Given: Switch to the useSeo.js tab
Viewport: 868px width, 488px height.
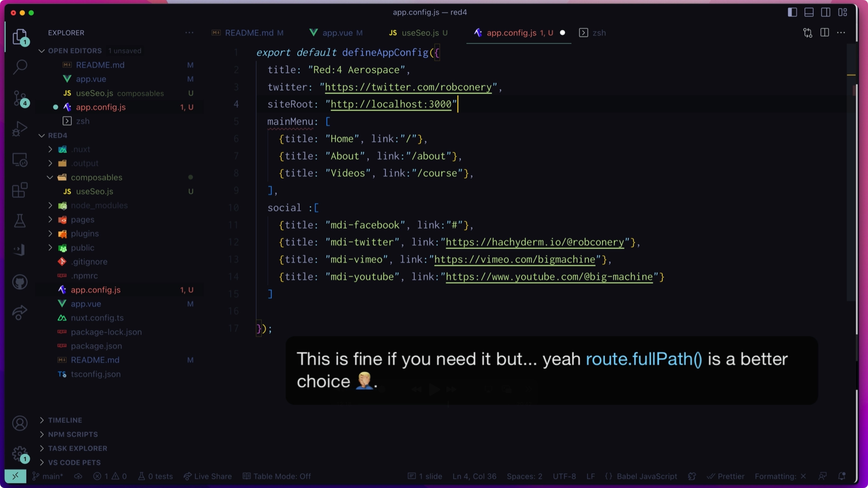Looking at the screenshot, I should (418, 33).
